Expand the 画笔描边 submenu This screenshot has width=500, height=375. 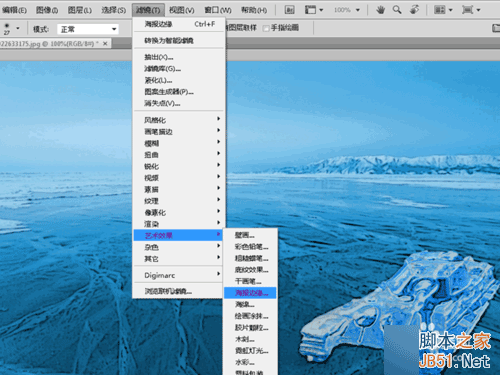pyautogui.click(x=178, y=132)
